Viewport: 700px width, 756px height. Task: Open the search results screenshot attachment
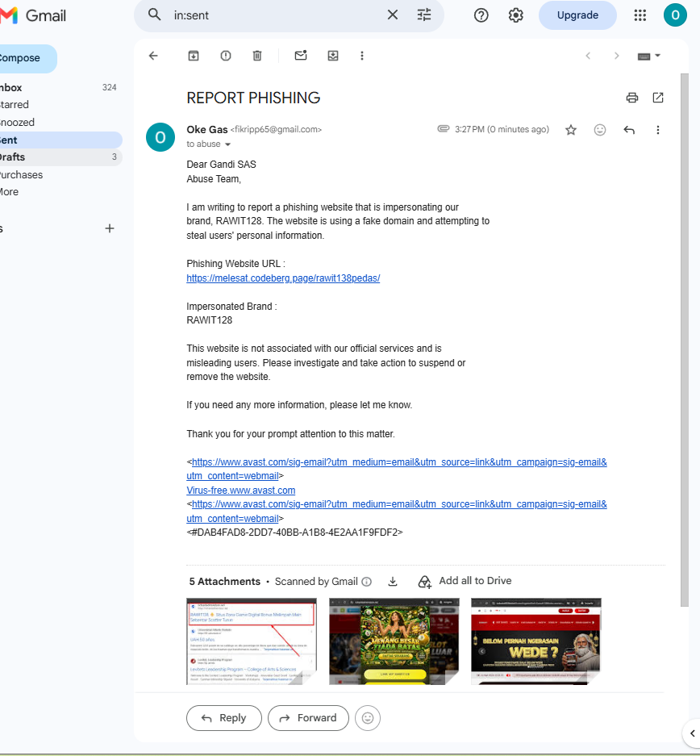click(252, 641)
